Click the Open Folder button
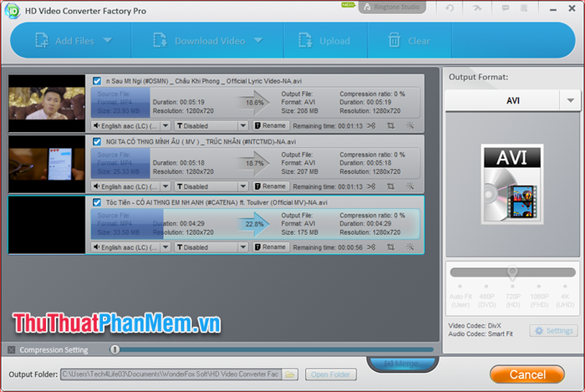585x392 pixels. point(331,374)
